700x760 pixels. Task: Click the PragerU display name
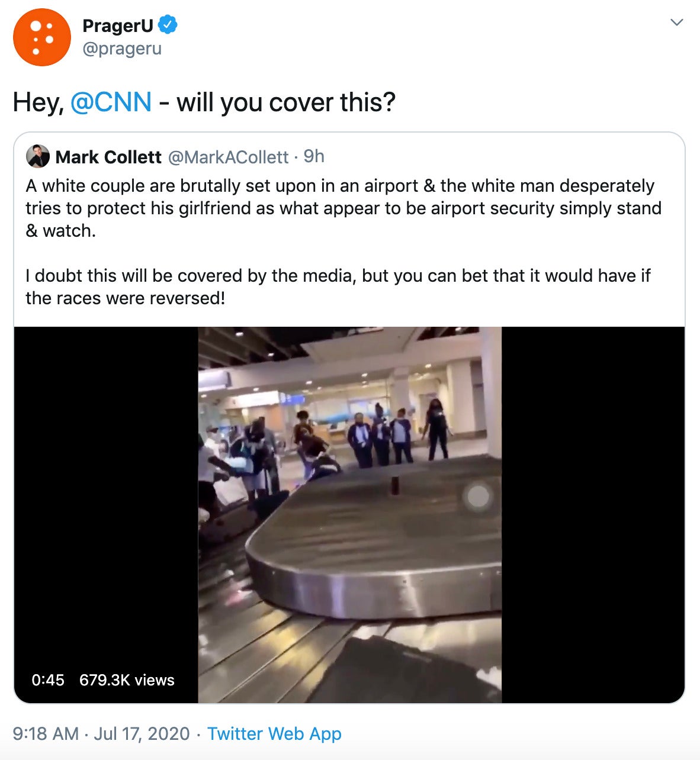(x=118, y=25)
